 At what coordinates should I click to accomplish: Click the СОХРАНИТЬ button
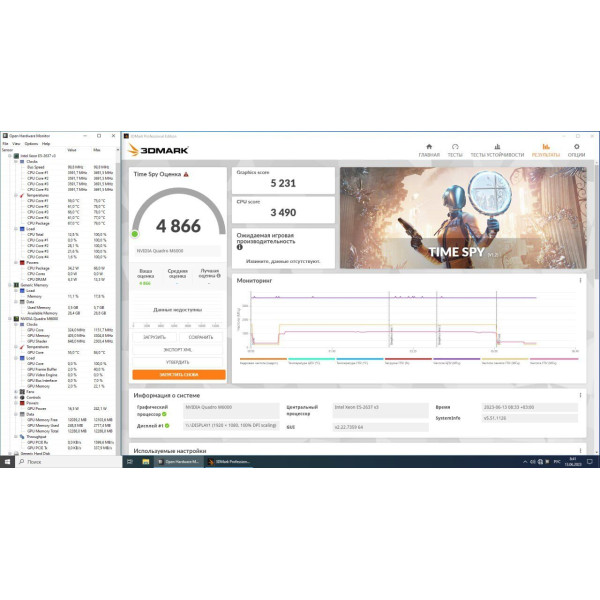pos(201,337)
